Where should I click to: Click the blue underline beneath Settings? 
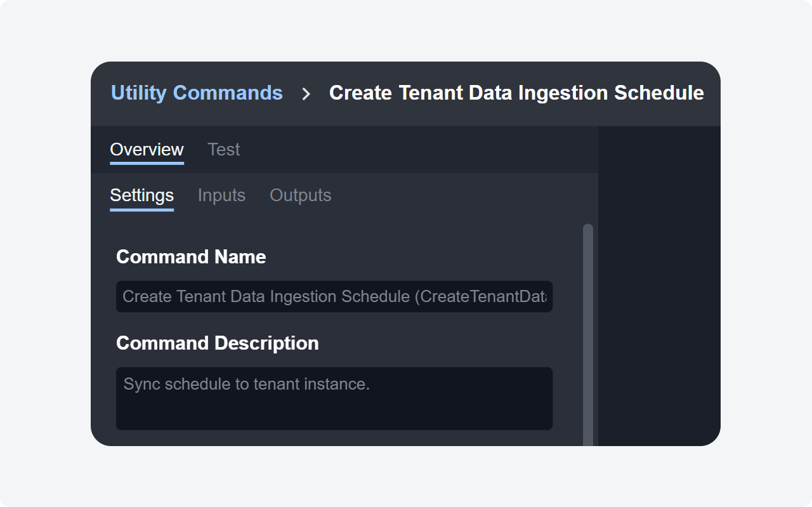click(141, 209)
